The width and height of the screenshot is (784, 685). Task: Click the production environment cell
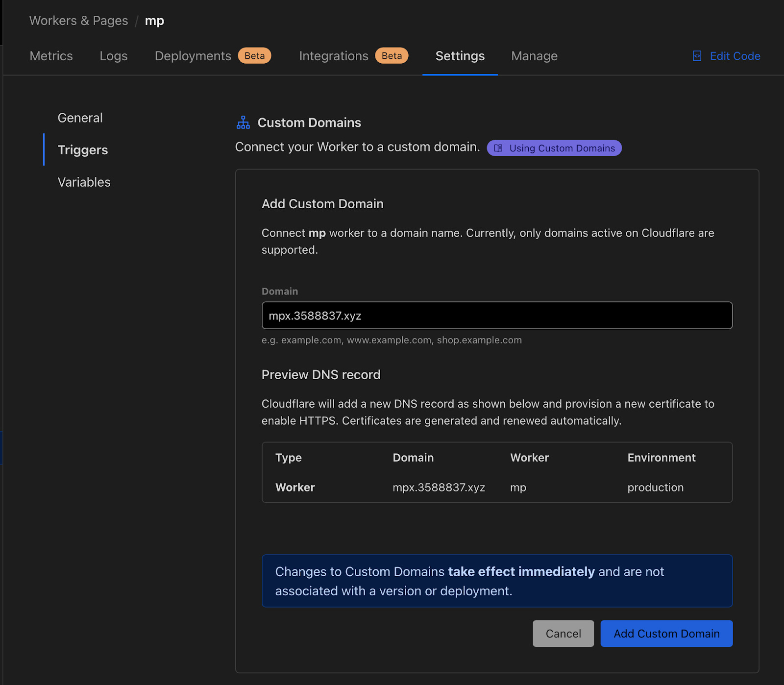656,488
